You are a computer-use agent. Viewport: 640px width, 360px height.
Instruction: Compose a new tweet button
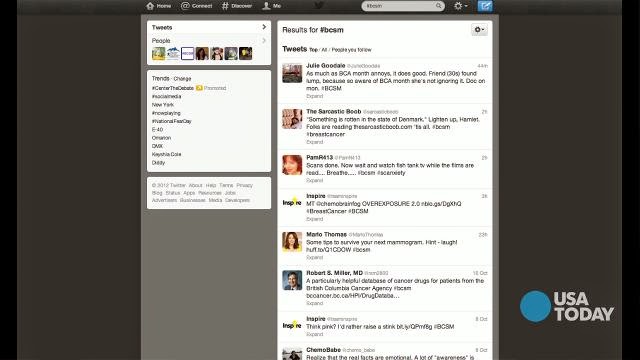click(485, 6)
